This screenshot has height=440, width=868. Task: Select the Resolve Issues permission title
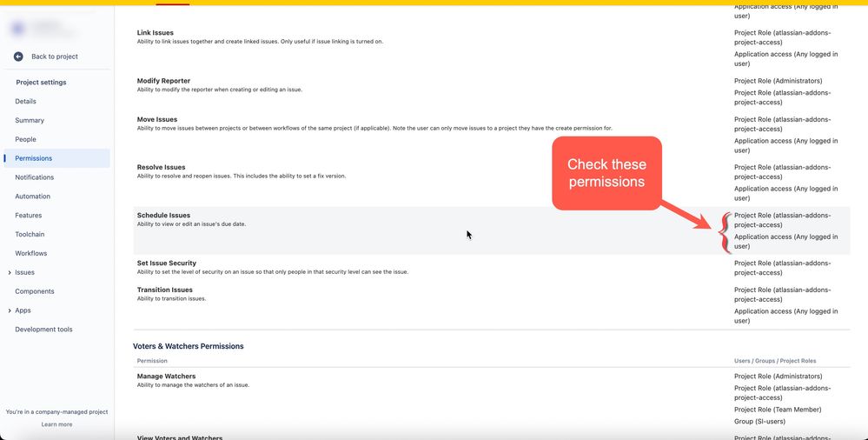pyautogui.click(x=161, y=167)
